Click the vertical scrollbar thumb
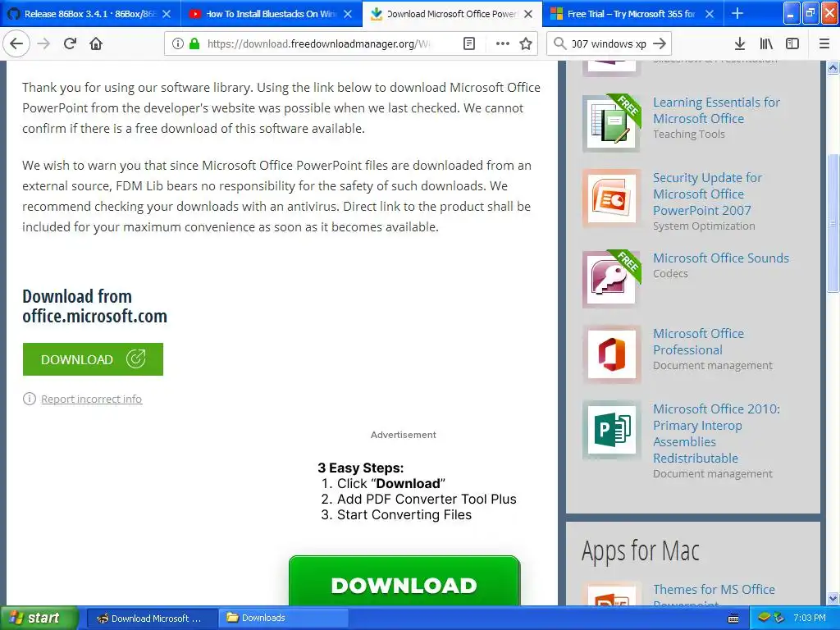Screen dimensions: 840x630 point(833,223)
